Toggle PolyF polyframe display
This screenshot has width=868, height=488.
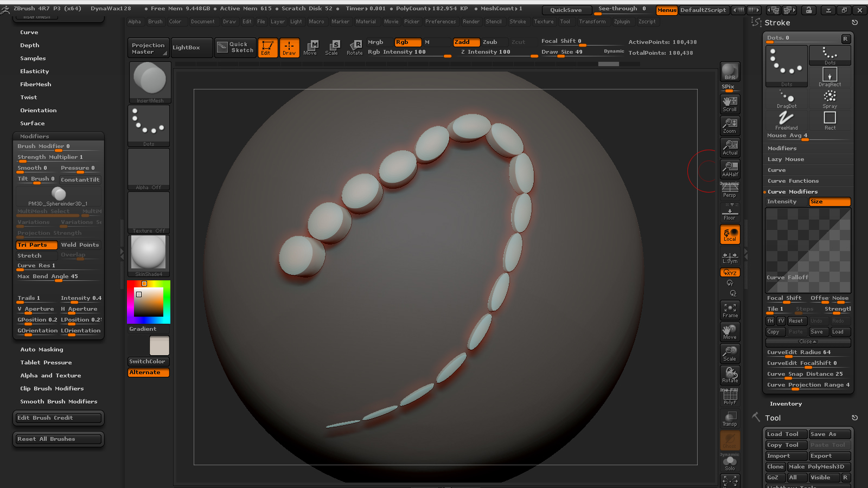(x=730, y=397)
